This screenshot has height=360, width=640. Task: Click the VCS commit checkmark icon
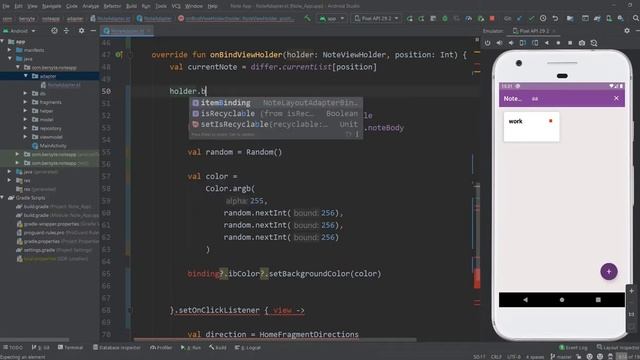coord(531,18)
